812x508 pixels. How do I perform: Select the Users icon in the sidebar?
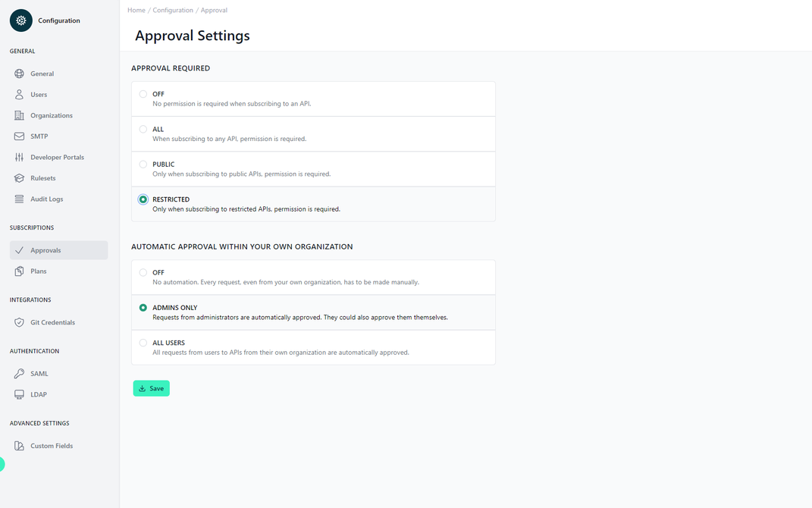pos(17,94)
